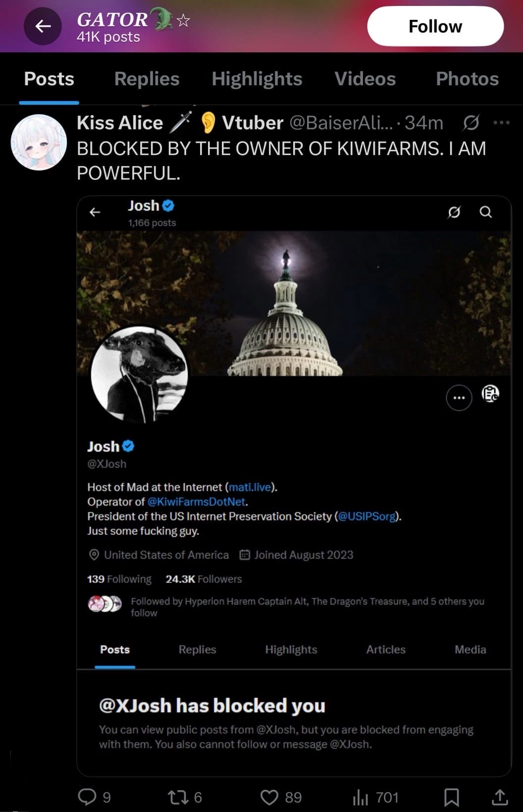
Task: Repost the Kiss Alice tweet
Action: pyautogui.click(x=178, y=797)
